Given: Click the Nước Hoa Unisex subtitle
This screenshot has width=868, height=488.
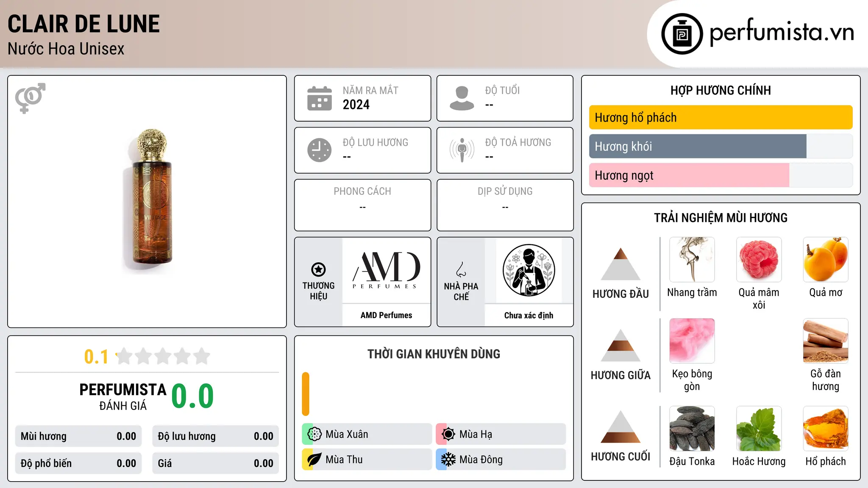Looking at the screenshot, I should pos(66,49).
